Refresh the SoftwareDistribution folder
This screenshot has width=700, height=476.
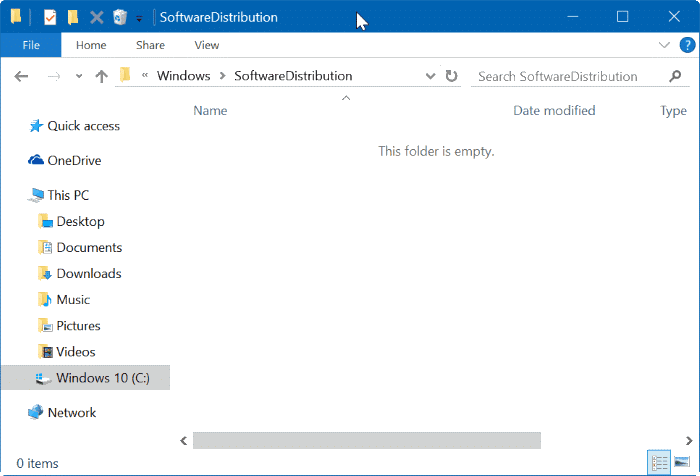[452, 76]
